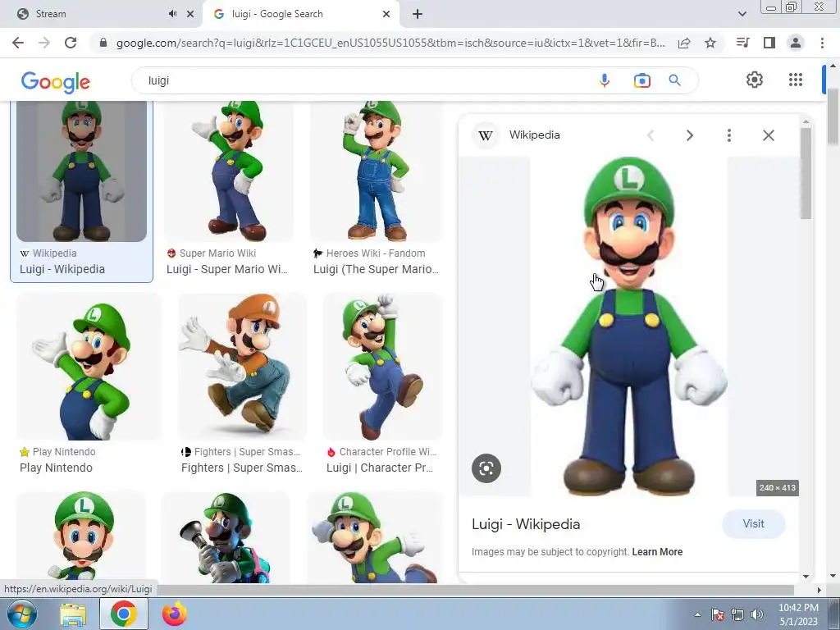Select the Wikipedia Luigi thumbnail
This screenshot has width=840, height=630.
coord(81,171)
